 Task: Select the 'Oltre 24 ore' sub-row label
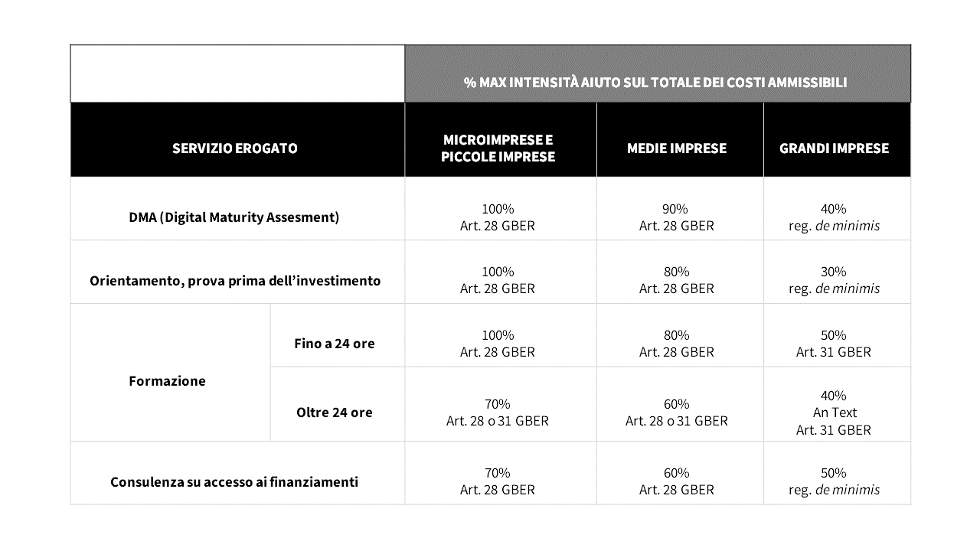335,412
